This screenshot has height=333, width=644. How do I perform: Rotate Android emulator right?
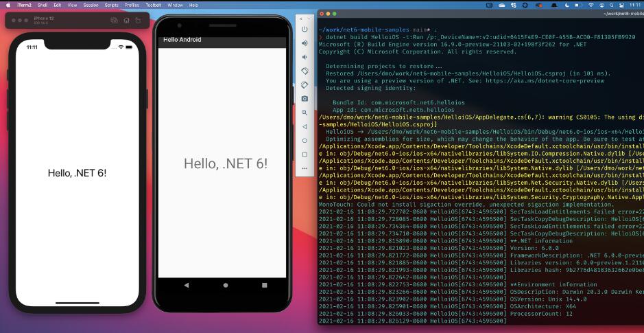[305, 84]
